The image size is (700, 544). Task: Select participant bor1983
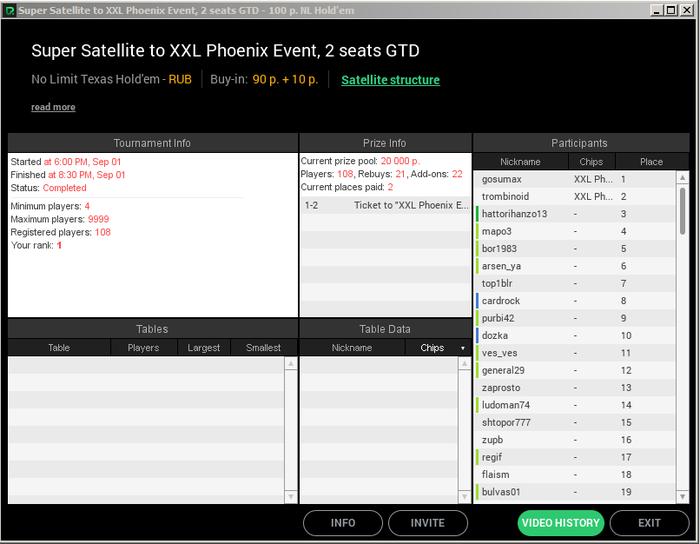[x=575, y=249]
